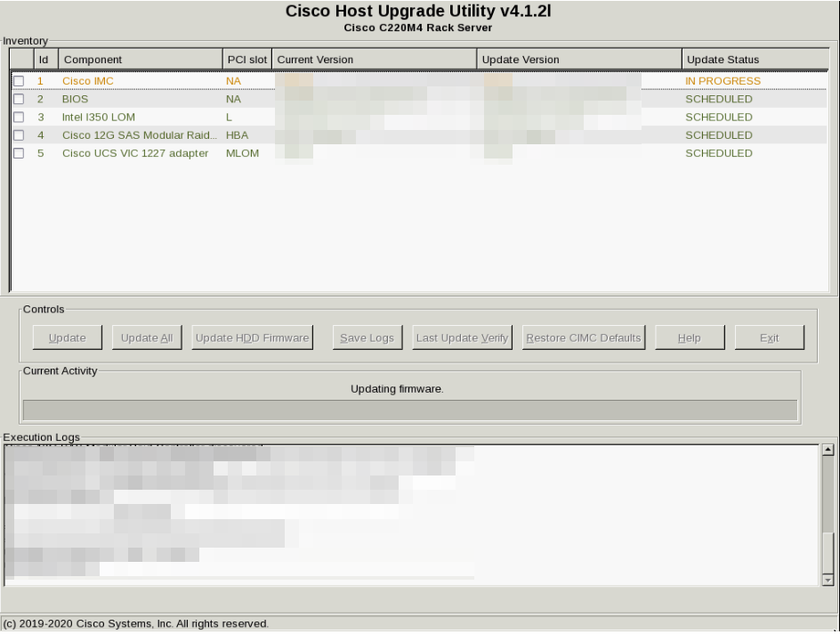Image resolution: width=840 pixels, height=634 pixels.
Task: Check the Cisco 12G SAS Modular Raid row box
Action: tap(19, 135)
